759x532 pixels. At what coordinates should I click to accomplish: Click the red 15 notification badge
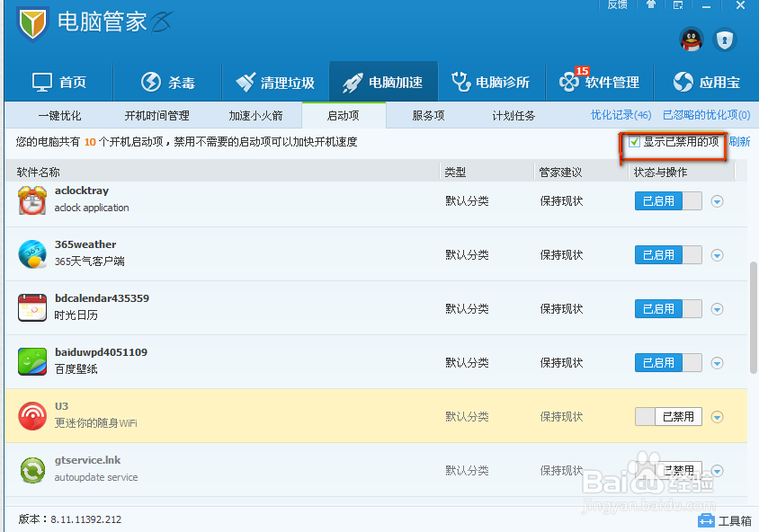(x=582, y=71)
